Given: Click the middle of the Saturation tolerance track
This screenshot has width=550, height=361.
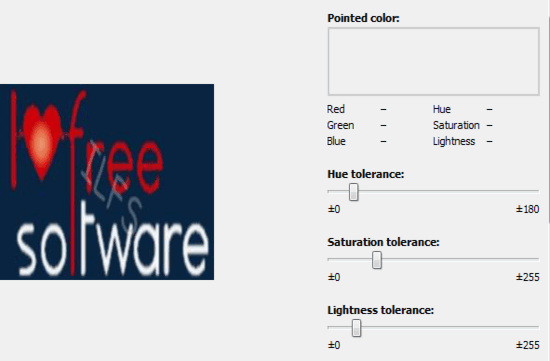Looking at the screenshot, I should click(434, 260).
